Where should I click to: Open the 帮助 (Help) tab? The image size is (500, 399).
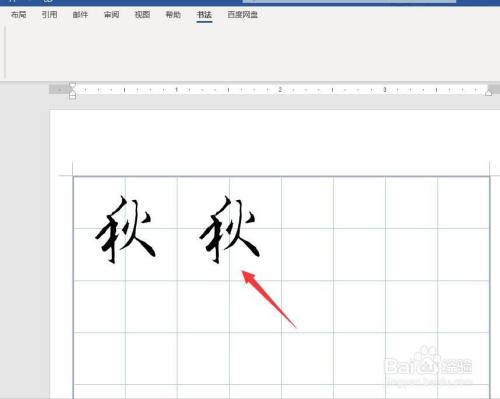[173, 15]
